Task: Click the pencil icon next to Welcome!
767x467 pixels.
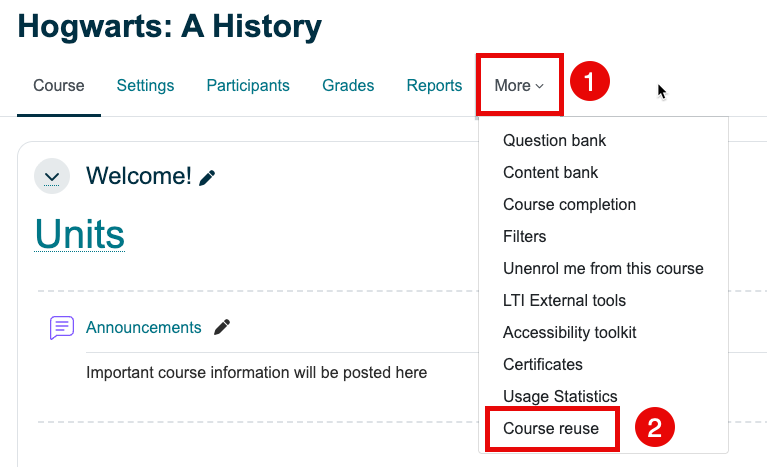Action: coord(207,178)
